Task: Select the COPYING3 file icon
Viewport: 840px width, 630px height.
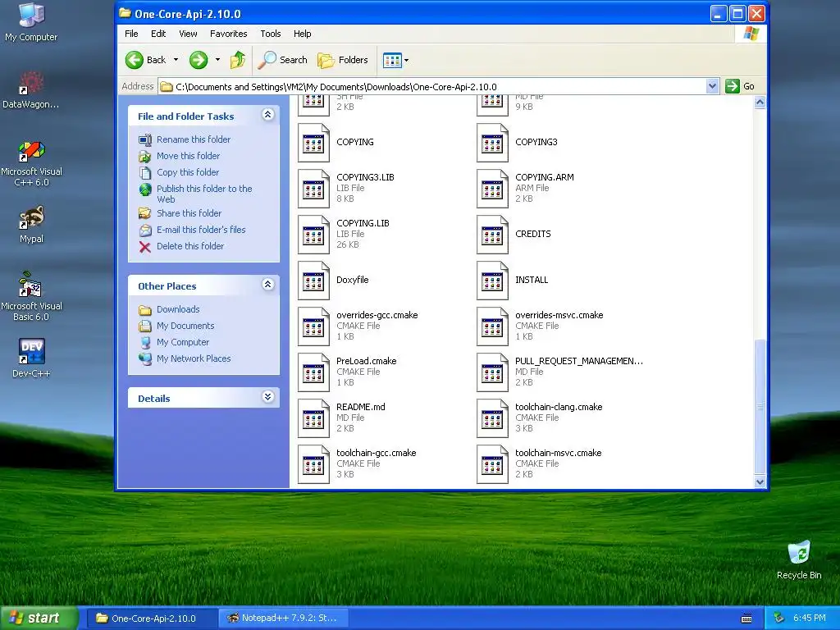Action: click(492, 143)
